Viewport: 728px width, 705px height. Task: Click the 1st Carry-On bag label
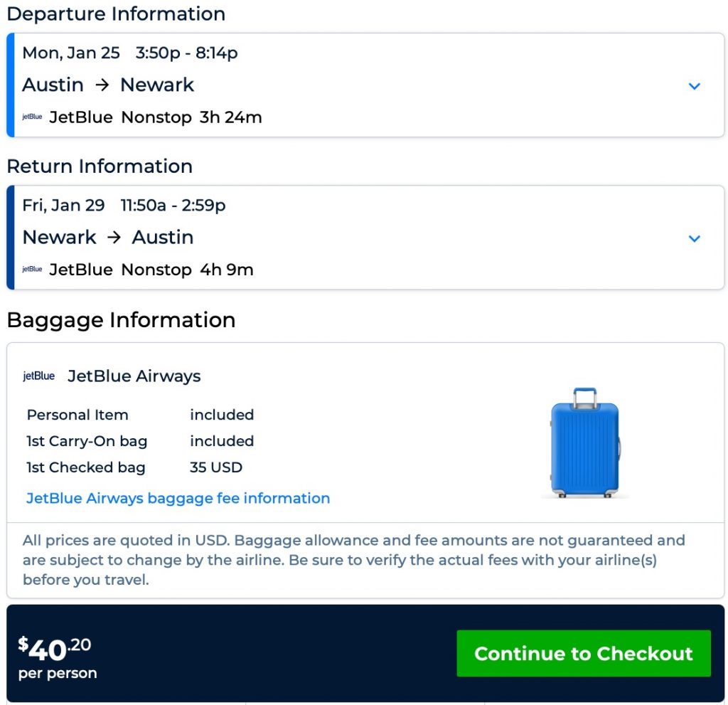pyautogui.click(x=87, y=441)
